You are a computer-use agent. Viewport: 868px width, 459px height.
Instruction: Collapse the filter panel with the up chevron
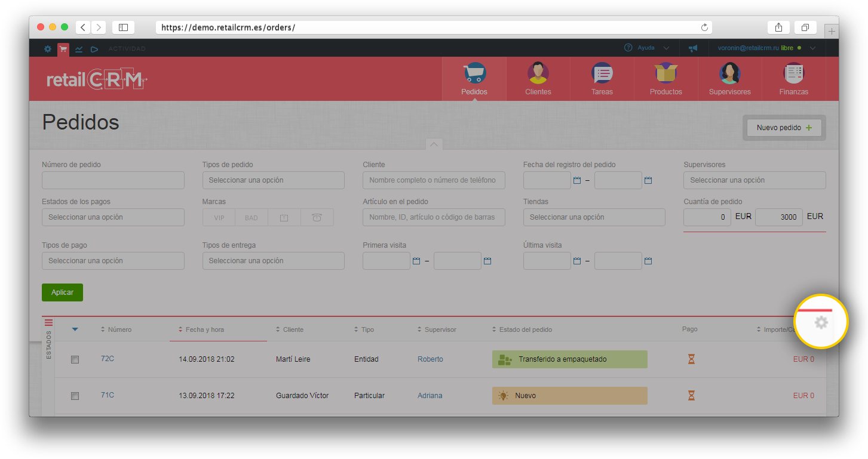pos(434,144)
